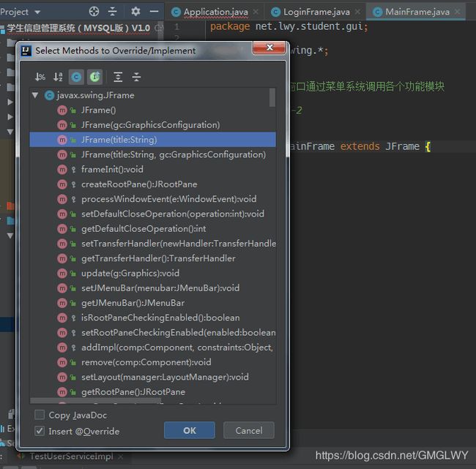Click locate/scroll from source icon

point(94,12)
